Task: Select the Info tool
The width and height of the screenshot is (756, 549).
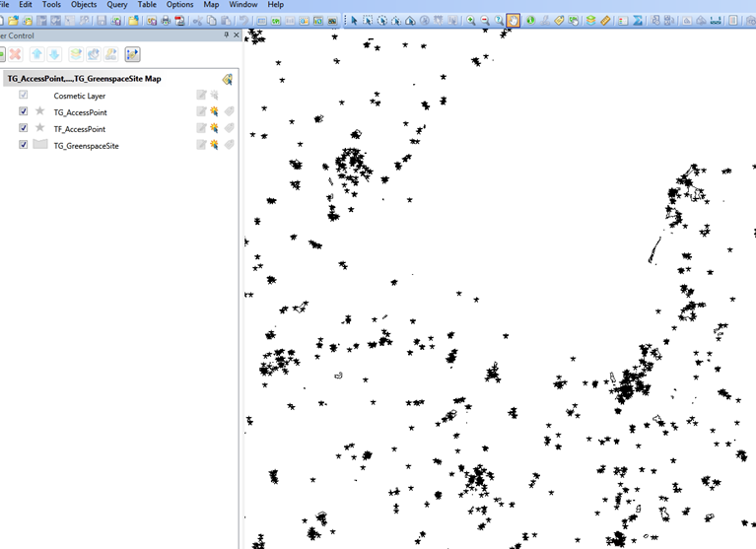Action: click(530, 21)
